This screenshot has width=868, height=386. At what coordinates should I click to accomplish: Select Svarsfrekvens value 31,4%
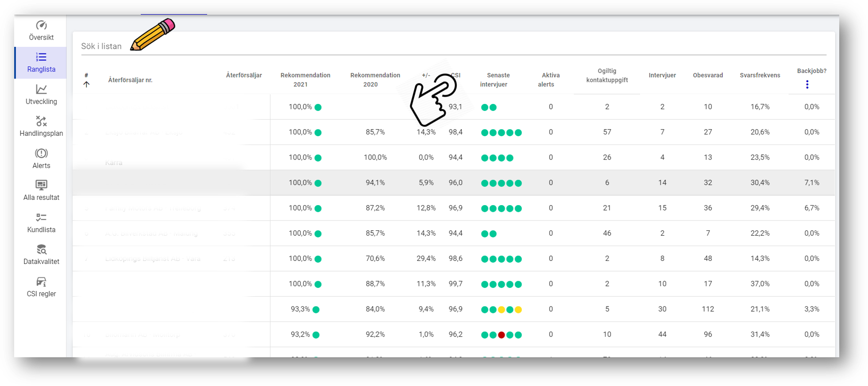(760, 334)
